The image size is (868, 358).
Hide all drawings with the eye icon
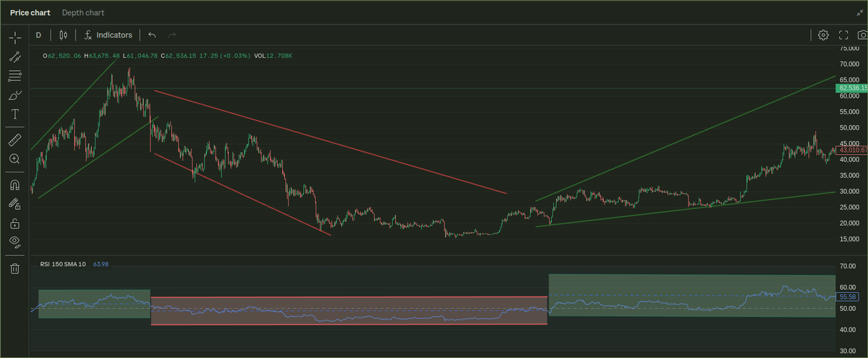pos(14,242)
